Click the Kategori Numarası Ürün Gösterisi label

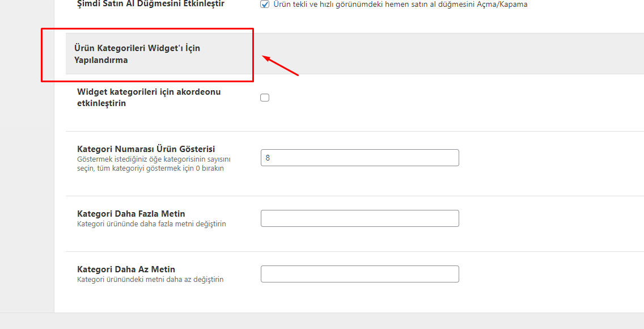coord(146,149)
